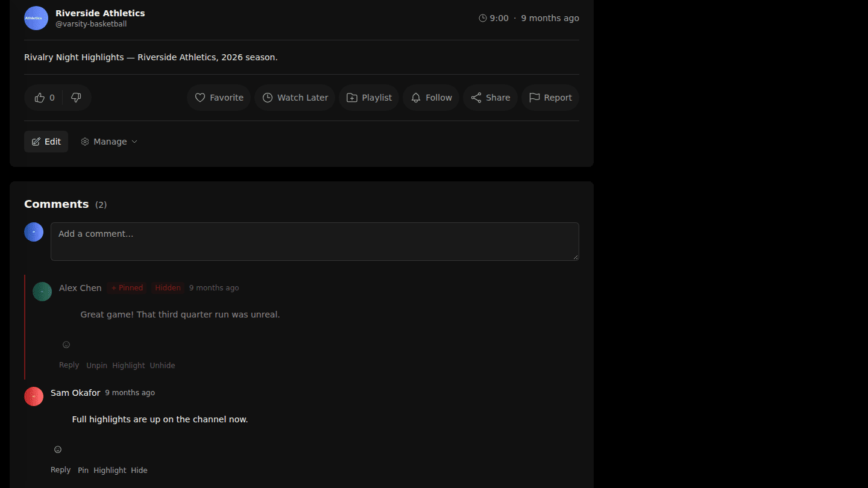Edit the video details
Screen dimensions: 868x488
46,142
